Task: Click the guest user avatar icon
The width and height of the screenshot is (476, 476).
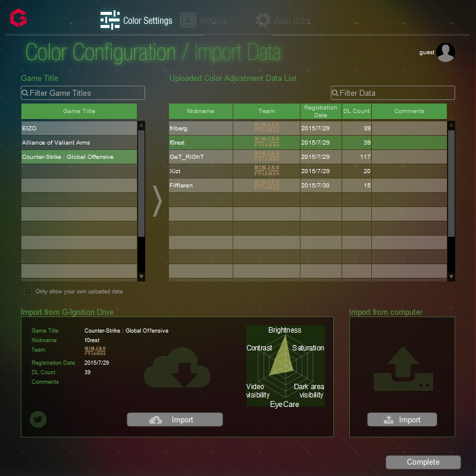Action: (445, 52)
